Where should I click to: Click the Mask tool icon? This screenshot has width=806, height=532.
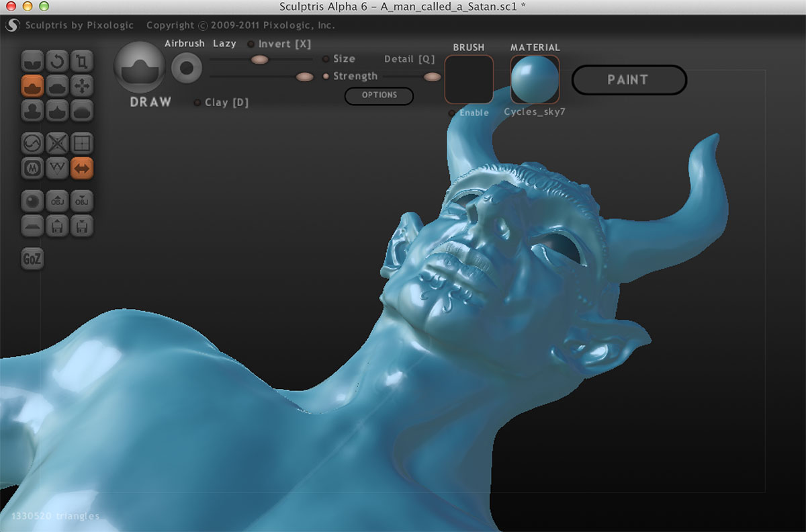pyautogui.click(x=32, y=167)
